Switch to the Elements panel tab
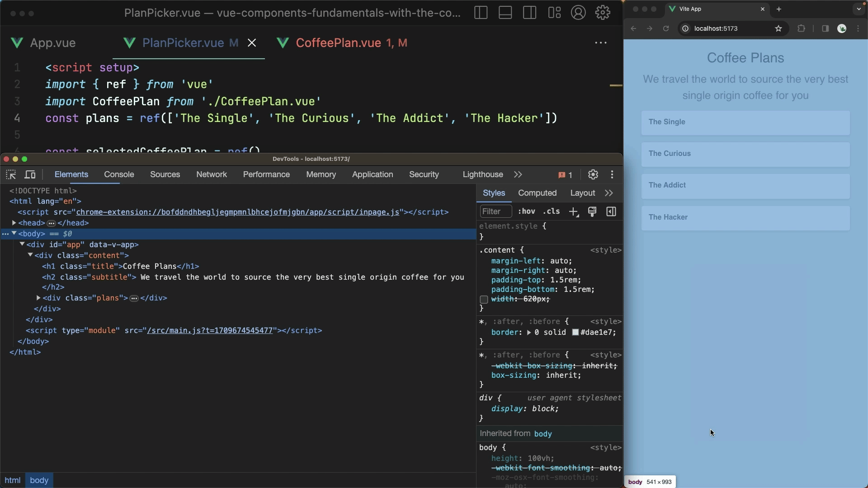 click(x=71, y=174)
